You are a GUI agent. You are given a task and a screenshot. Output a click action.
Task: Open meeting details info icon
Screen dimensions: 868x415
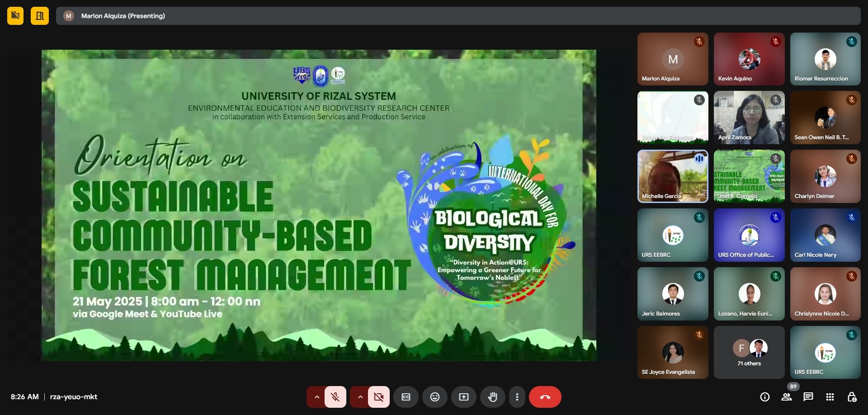tap(765, 397)
